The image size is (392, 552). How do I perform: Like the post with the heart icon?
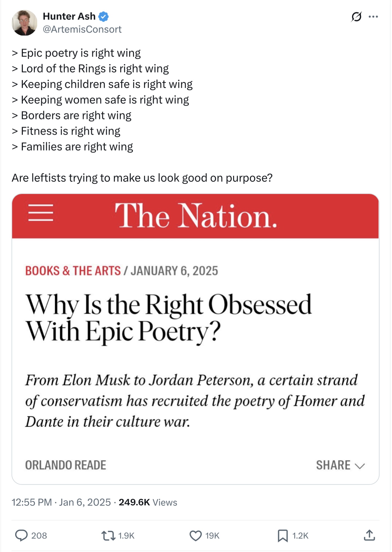pyautogui.click(x=196, y=536)
